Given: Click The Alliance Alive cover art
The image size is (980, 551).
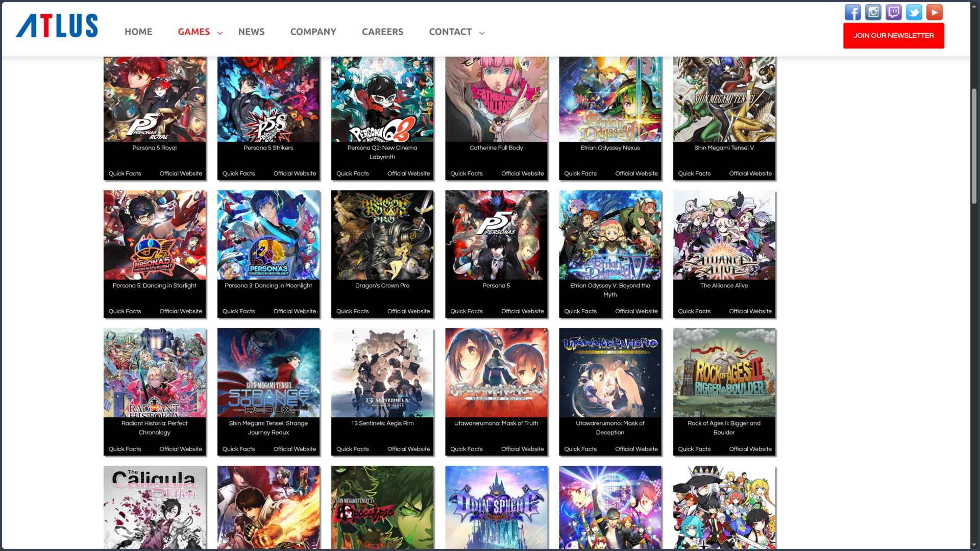Looking at the screenshot, I should pyautogui.click(x=724, y=235).
